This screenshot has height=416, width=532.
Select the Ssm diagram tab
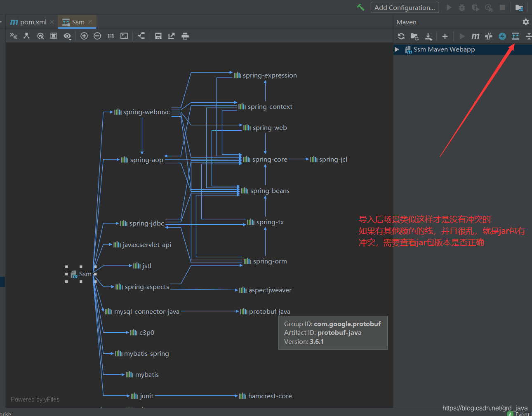[78, 22]
